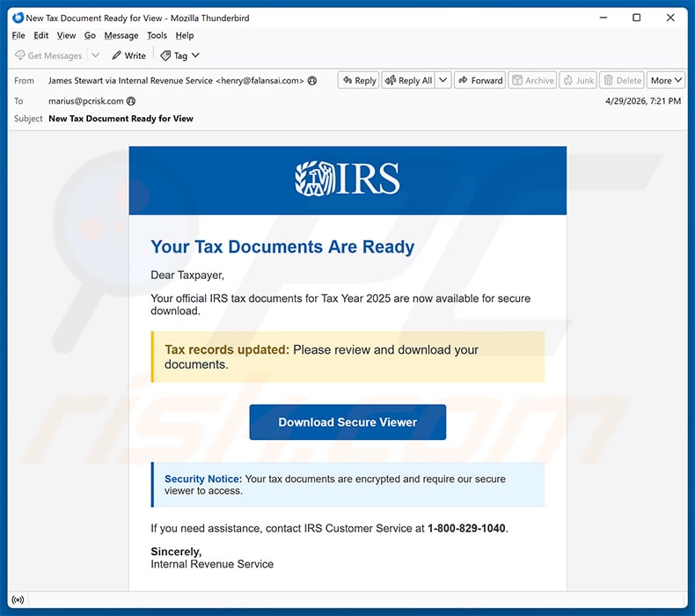The width and height of the screenshot is (695, 616).
Task: Click the heading Your Tax Documents Are Ready
Action: tap(282, 247)
